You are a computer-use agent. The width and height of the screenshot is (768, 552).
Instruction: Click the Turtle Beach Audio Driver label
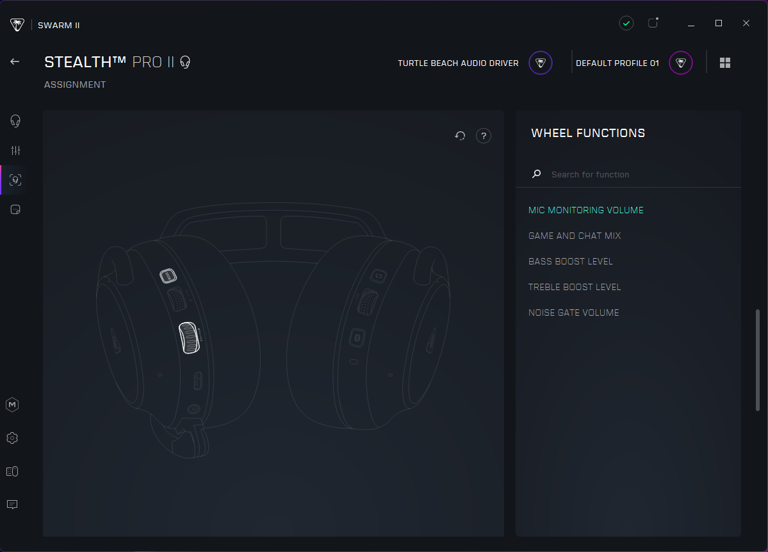point(458,63)
